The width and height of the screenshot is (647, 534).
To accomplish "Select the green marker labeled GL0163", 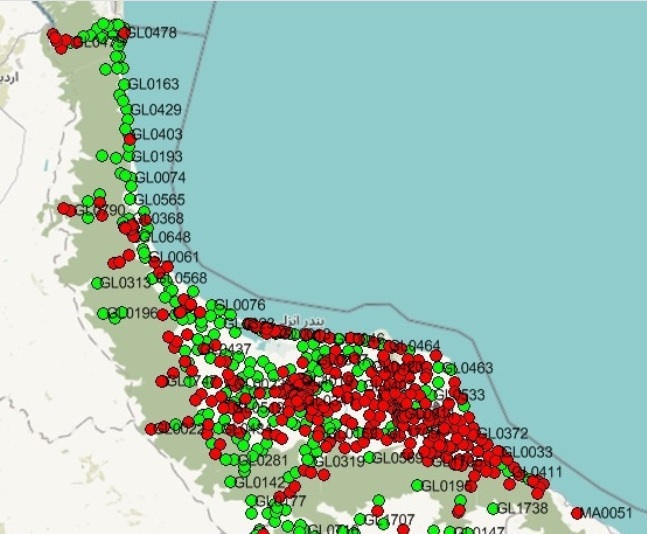I will pyautogui.click(x=124, y=85).
